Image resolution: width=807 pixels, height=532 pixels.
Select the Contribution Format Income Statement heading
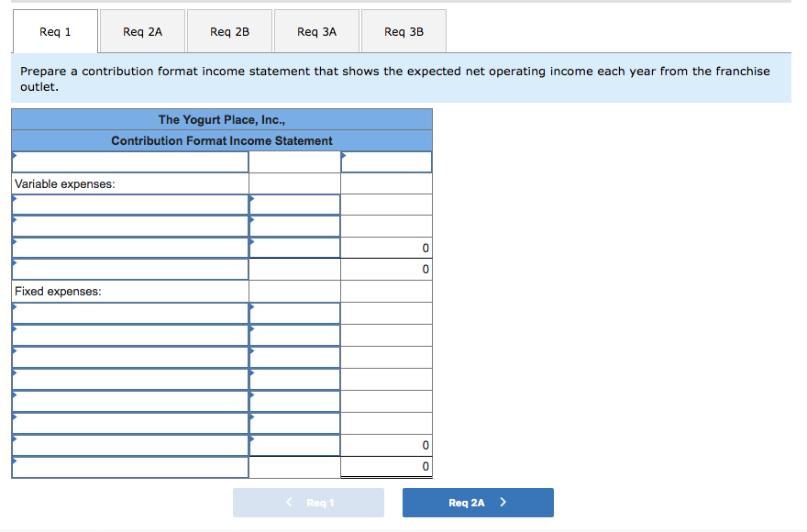click(222, 140)
